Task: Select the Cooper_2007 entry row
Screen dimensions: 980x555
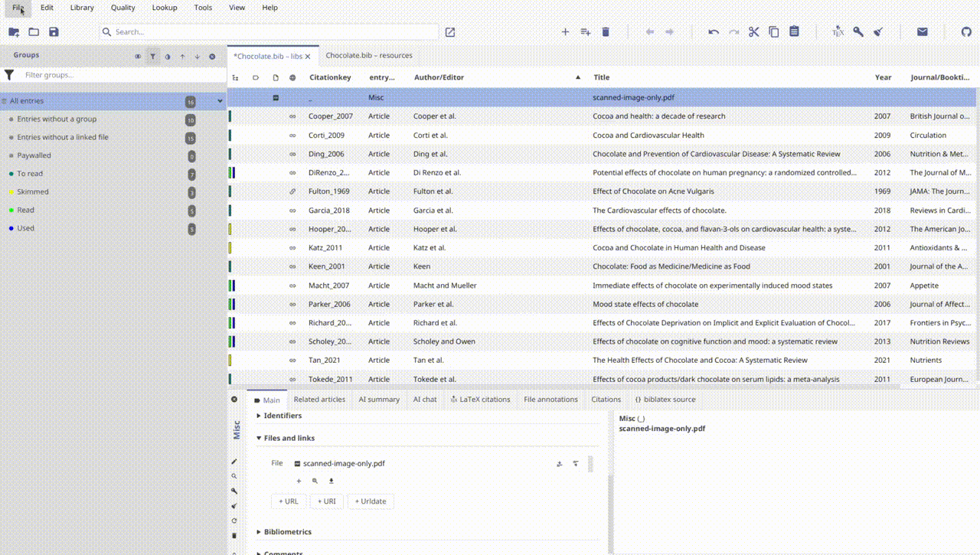Action: [603, 116]
